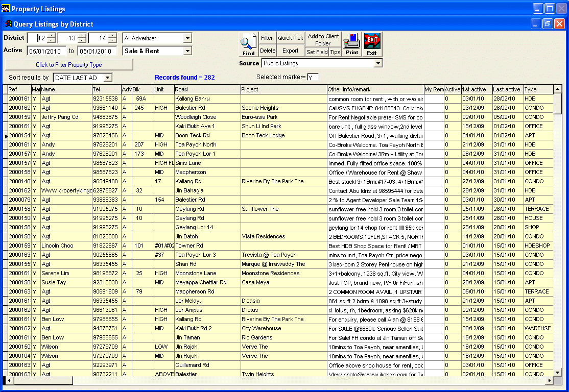Expand the Source Public Listings dropdown

point(378,63)
